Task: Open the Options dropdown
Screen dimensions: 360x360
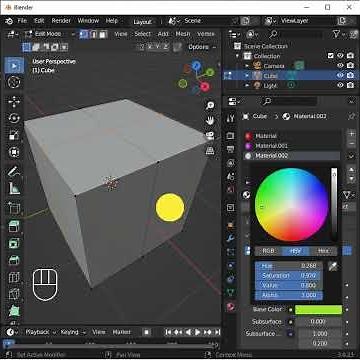Action: [202, 47]
